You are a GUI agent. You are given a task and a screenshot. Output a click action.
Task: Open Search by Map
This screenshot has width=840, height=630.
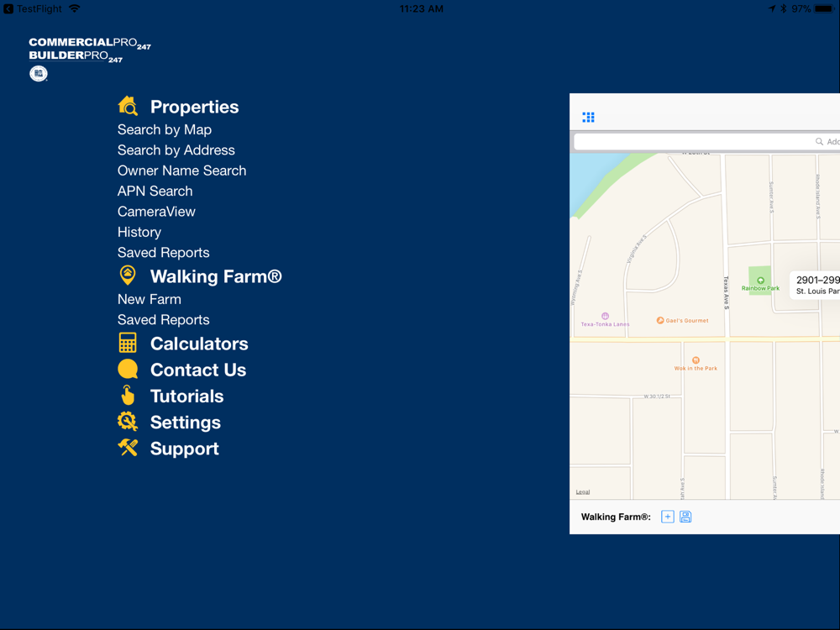coord(165,129)
